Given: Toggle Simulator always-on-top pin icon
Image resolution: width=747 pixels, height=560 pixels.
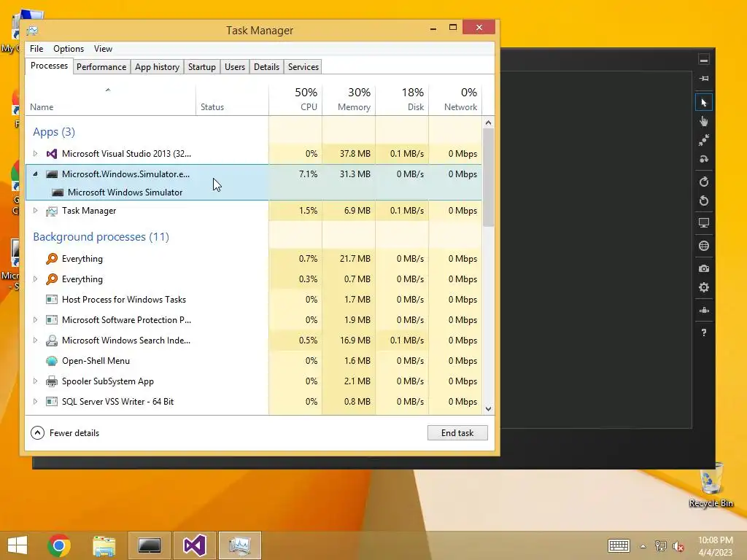Looking at the screenshot, I should 704,78.
